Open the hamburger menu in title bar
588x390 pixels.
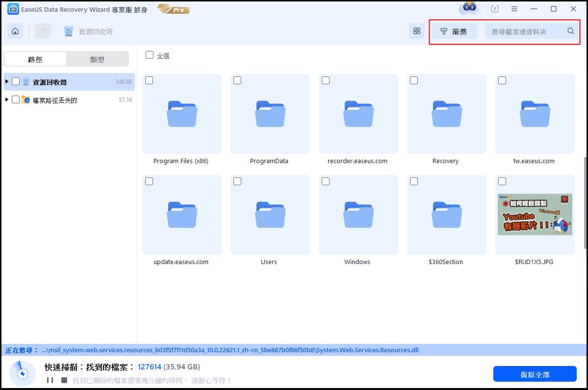(514, 9)
